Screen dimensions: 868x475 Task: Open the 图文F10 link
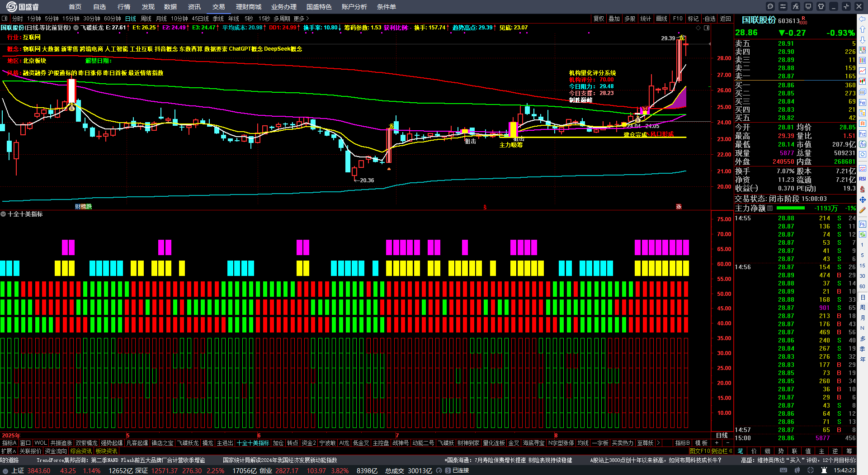click(699, 451)
